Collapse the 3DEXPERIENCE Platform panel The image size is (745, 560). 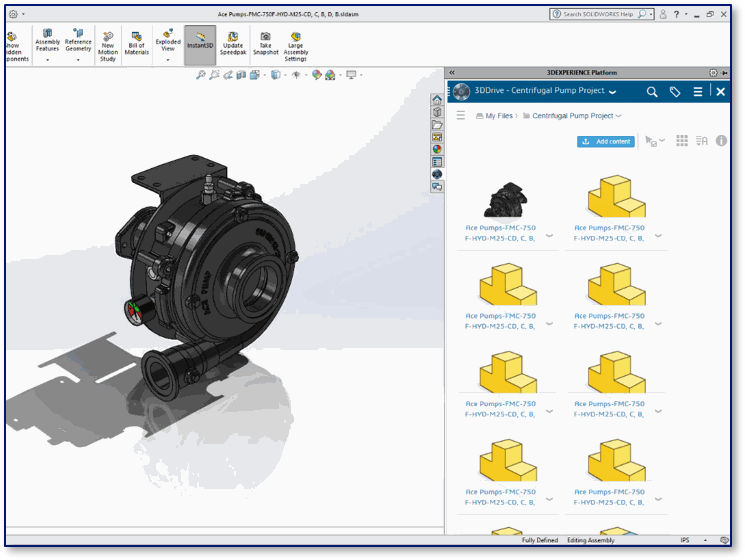click(452, 73)
